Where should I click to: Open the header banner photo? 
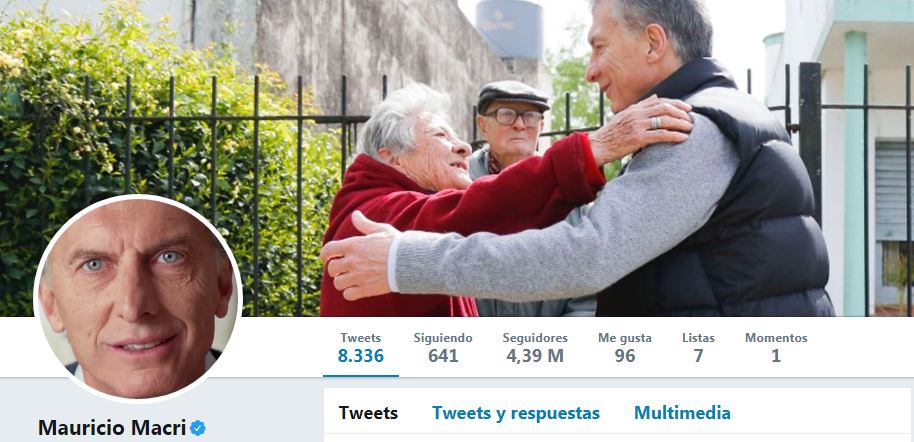pyautogui.click(x=457, y=158)
